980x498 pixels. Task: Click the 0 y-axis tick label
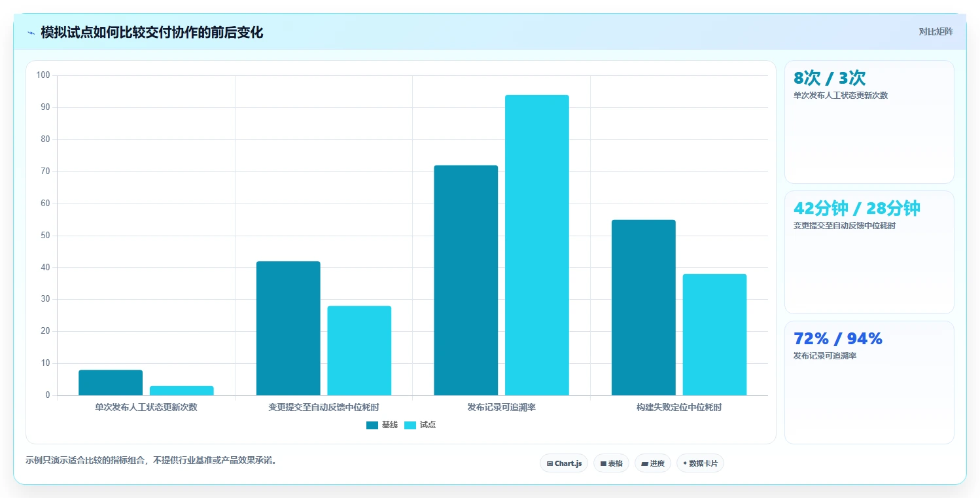(48, 395)
